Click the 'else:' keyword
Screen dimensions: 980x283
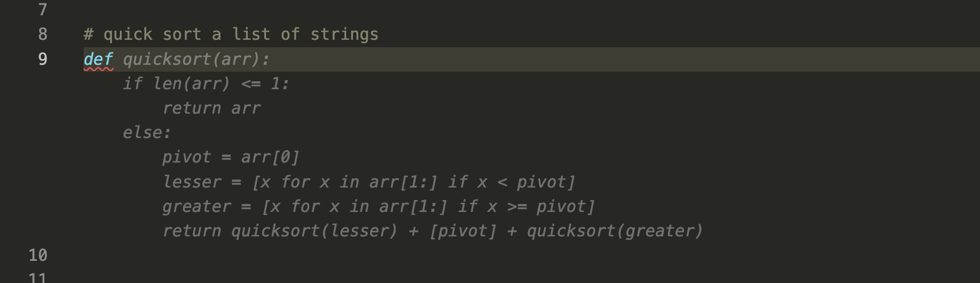147,133
